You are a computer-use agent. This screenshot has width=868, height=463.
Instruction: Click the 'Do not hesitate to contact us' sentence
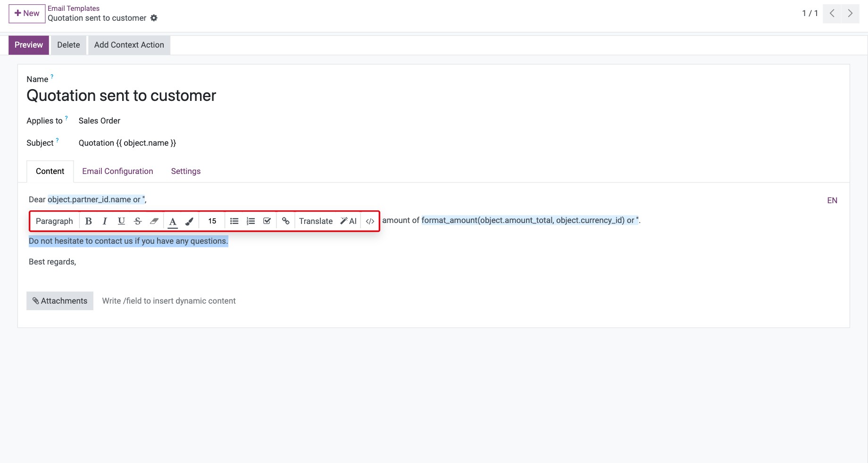click(128, 241)
